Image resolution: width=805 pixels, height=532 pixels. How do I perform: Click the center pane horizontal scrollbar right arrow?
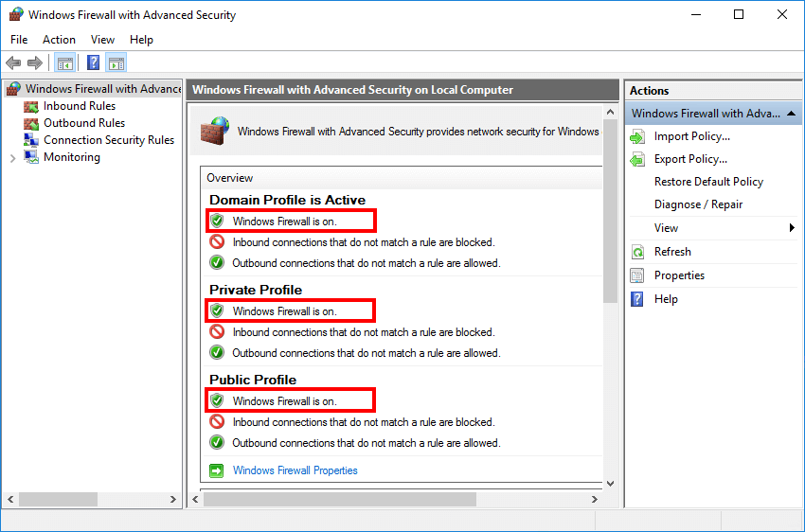594,499
